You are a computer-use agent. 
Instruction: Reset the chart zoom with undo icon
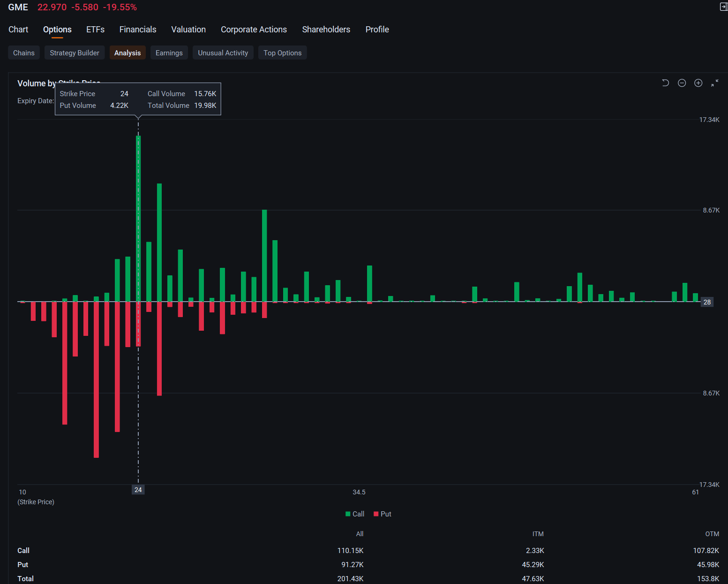665,83
